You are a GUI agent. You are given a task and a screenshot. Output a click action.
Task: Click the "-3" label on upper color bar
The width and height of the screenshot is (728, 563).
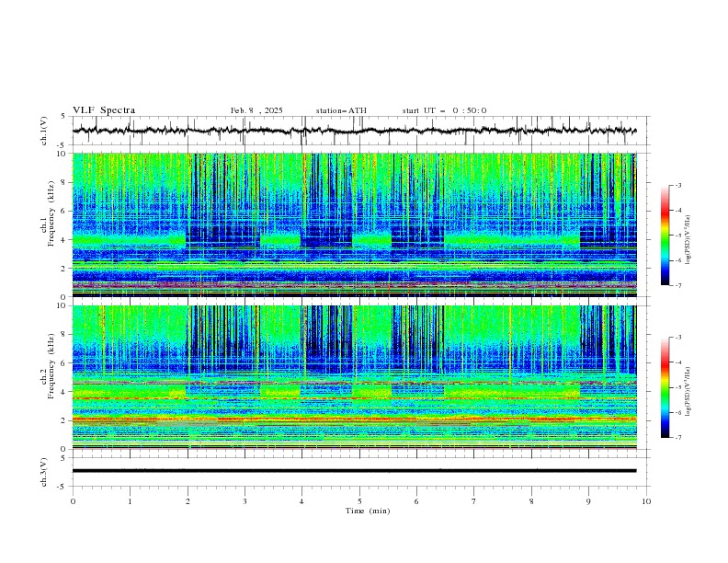(678, 185)
